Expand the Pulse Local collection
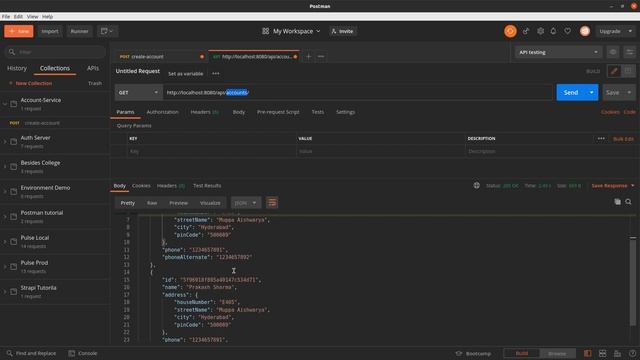 click(x=5, y=242)
